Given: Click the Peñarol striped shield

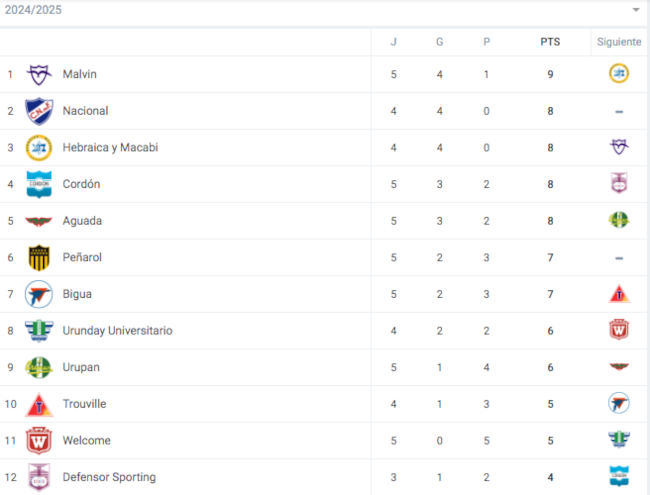Looking at the screenshot, I should pyautogui.click(x=39, y=257).
